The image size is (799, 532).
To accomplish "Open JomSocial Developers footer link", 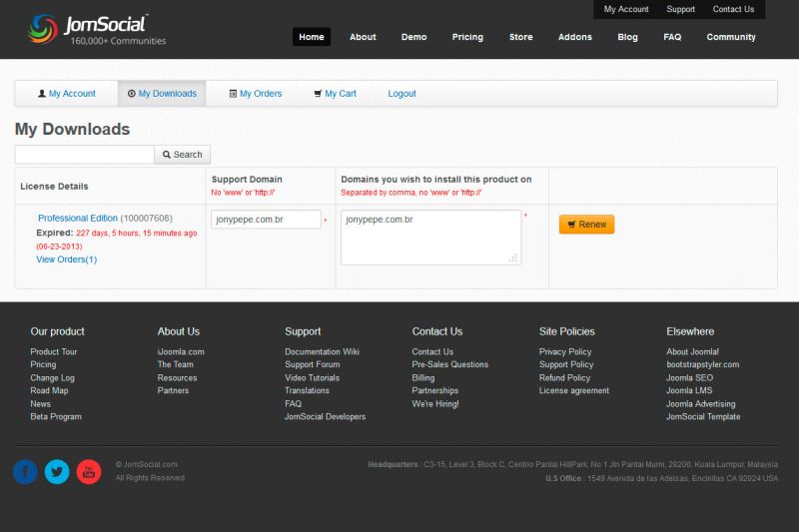I will [326, 416].
